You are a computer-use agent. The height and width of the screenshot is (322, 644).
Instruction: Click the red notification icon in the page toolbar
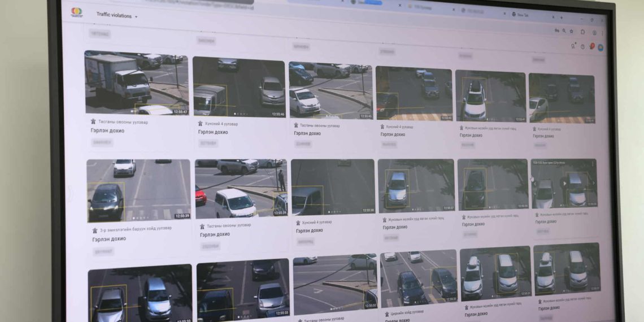[x=591, y=46]
